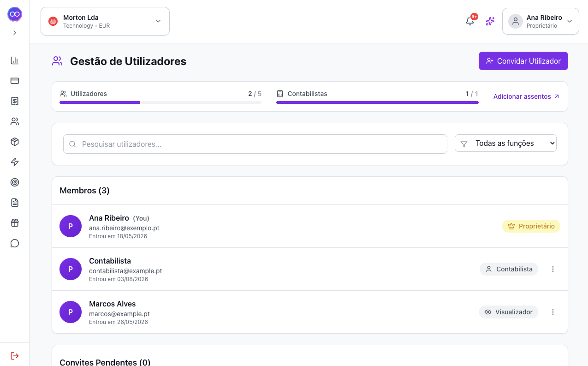
Task: Click the text Entrou em 03/08/2026
Action: [119, 279]
